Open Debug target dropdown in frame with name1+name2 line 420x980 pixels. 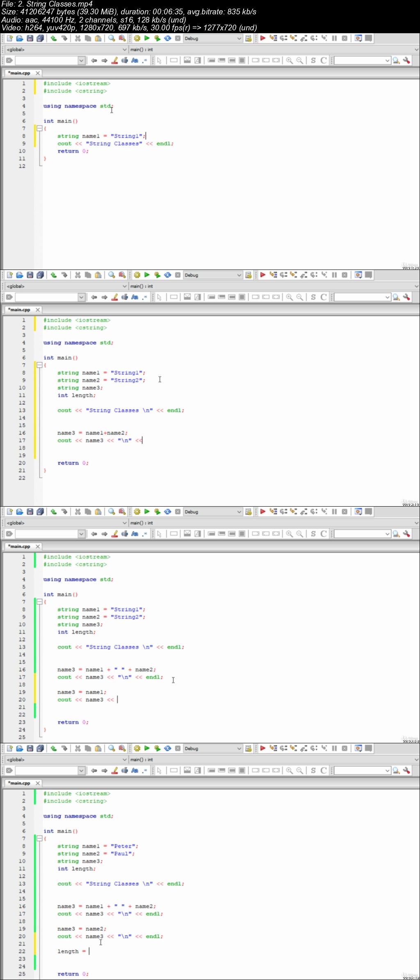point(213,275)
